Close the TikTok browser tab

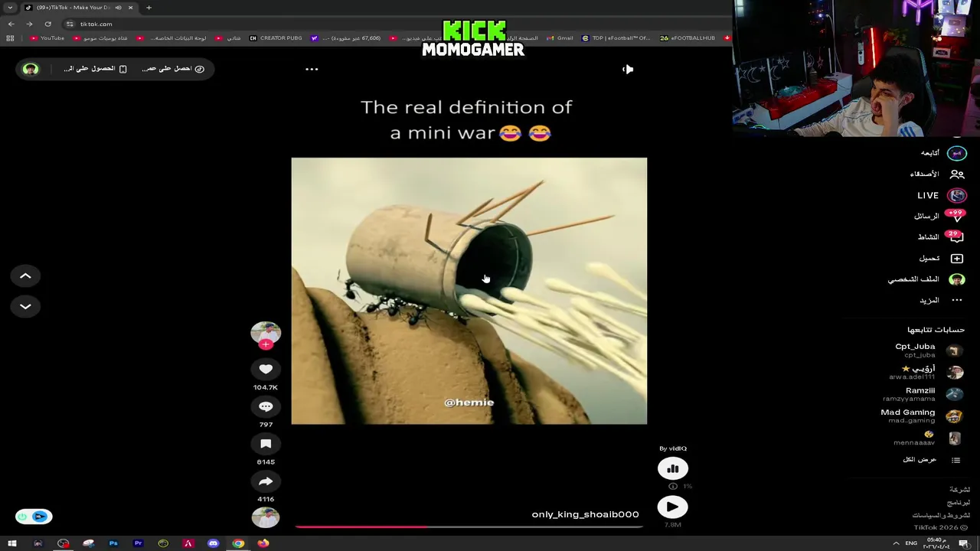(x=130, y=8)
